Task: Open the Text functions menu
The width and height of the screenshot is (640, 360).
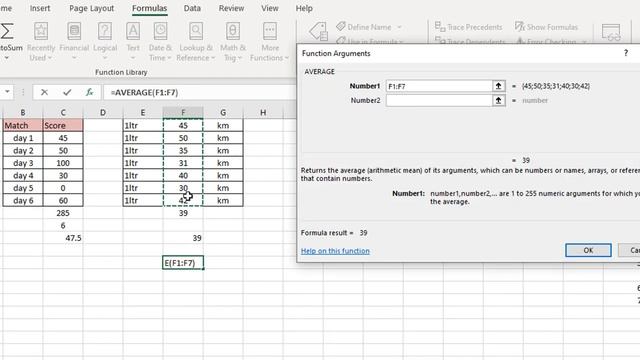Action: click(133, 42)
